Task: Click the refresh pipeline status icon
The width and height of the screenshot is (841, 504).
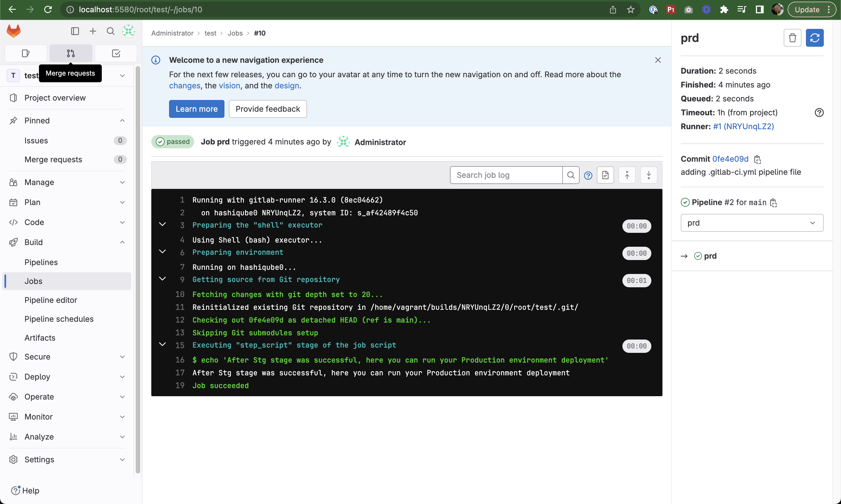Action: 815,38
